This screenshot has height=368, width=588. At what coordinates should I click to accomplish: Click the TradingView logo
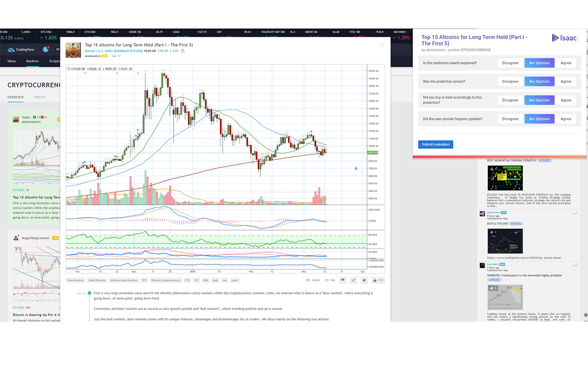pyautogui.click(x=22, y=49)
